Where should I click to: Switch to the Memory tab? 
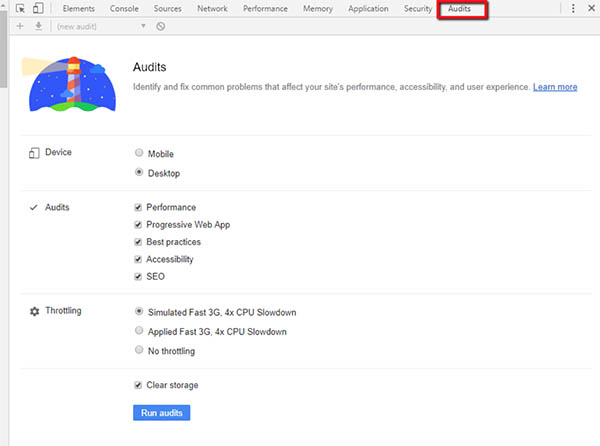318,8
